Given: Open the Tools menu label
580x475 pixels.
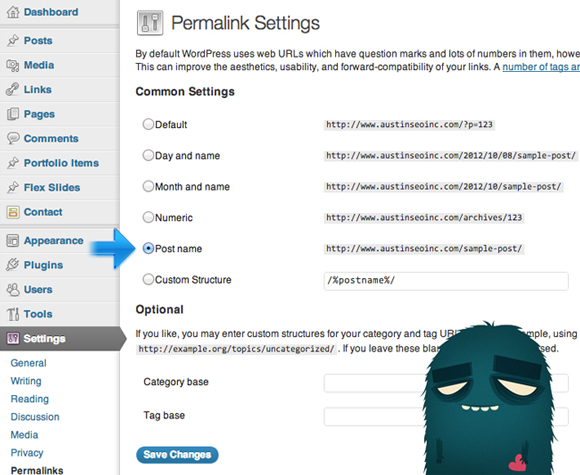Looking at the screenshot, I should click(x=38, y=314).
